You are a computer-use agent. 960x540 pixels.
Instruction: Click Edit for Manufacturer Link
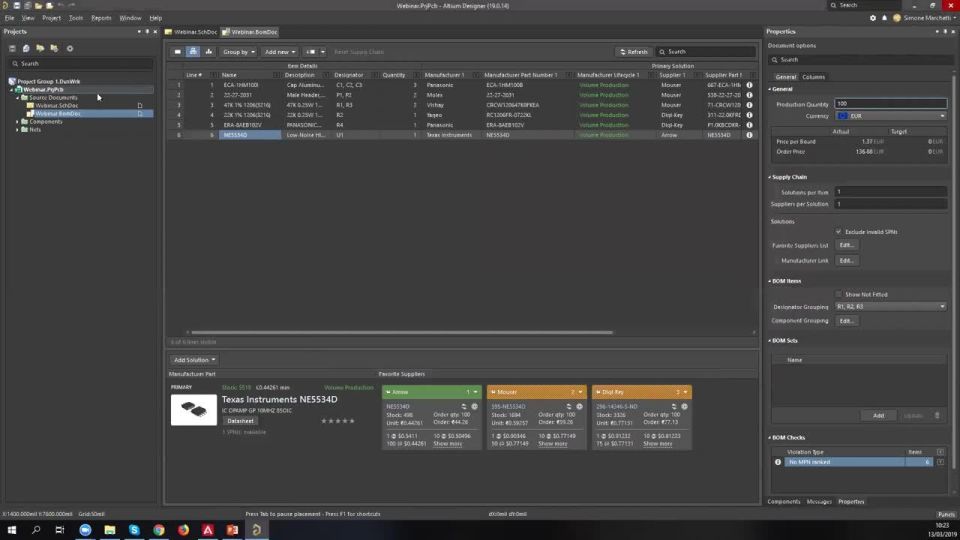(x=846, y=261)
